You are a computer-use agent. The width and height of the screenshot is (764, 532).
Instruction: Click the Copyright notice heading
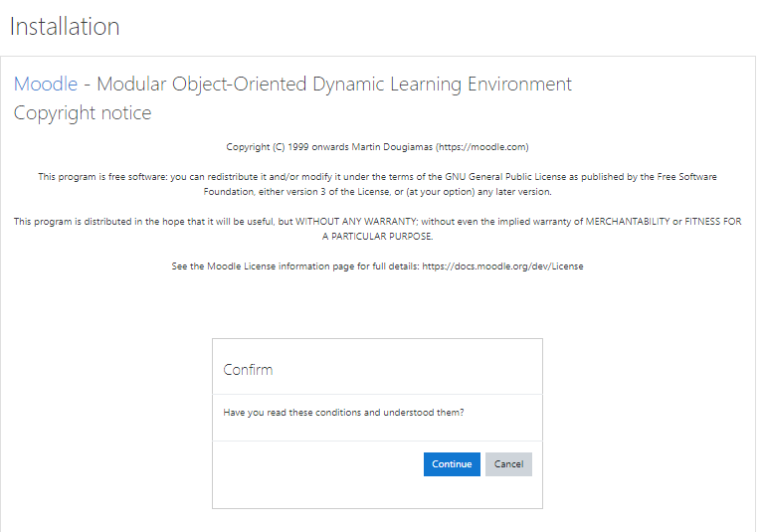click(83, 113)
